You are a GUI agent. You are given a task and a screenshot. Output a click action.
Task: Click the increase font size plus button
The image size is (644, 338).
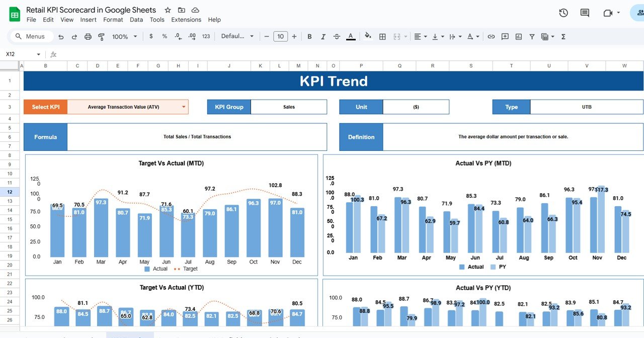294,37
